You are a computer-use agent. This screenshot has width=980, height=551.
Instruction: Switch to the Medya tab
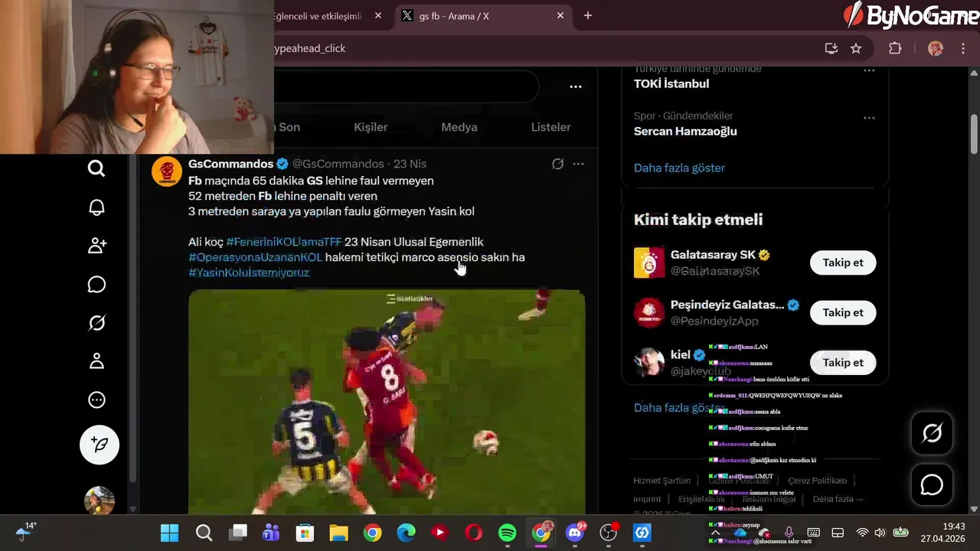point(459,127)
